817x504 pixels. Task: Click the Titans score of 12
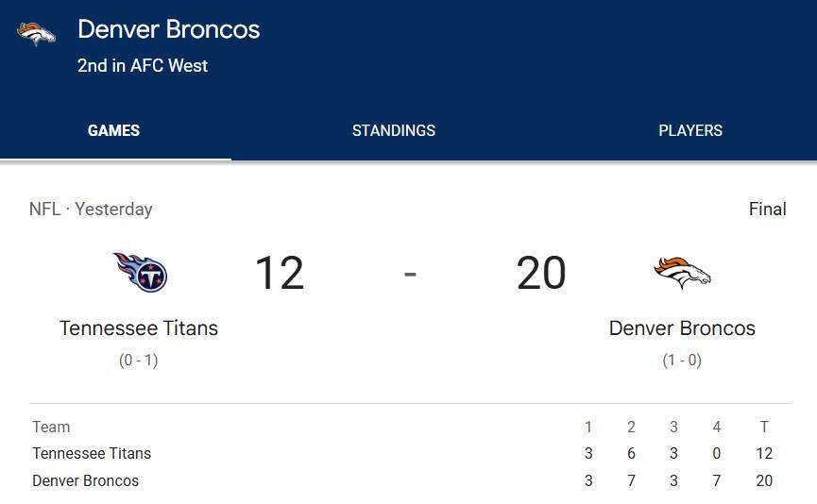click(x=280, y=274)
